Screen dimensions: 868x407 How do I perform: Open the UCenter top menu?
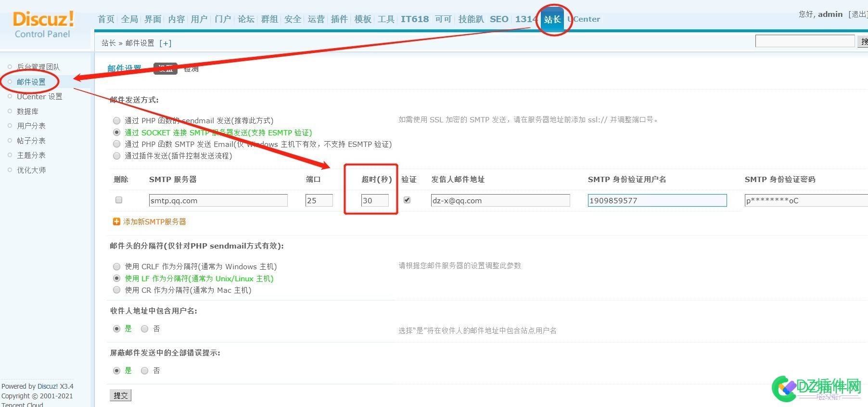coord(584,19)
